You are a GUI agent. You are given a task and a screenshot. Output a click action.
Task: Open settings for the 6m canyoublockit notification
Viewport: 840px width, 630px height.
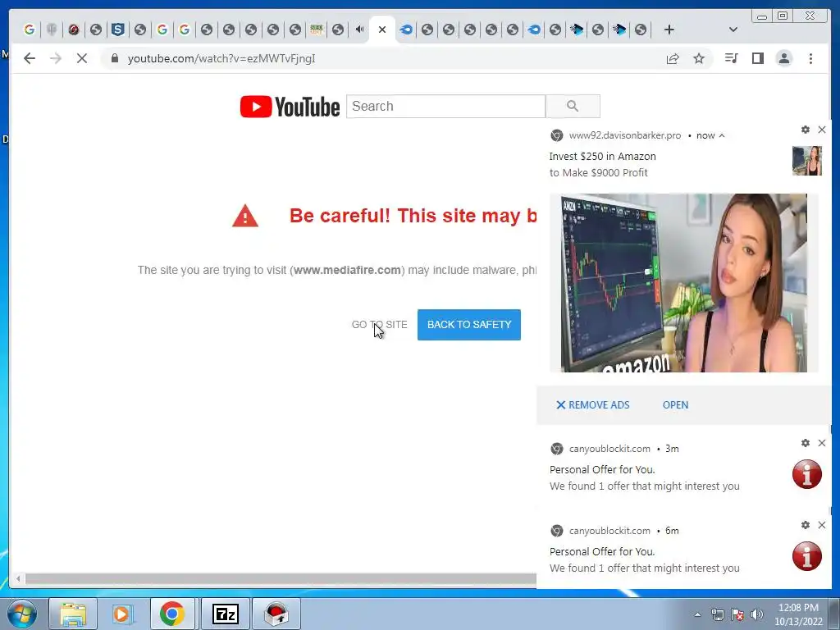click(x=806, y=525)
